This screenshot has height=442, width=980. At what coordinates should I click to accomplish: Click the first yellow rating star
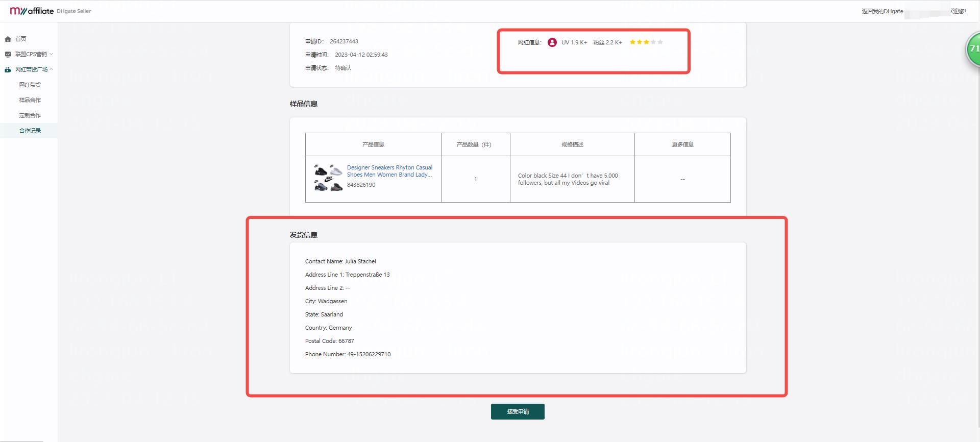point(632,42)
